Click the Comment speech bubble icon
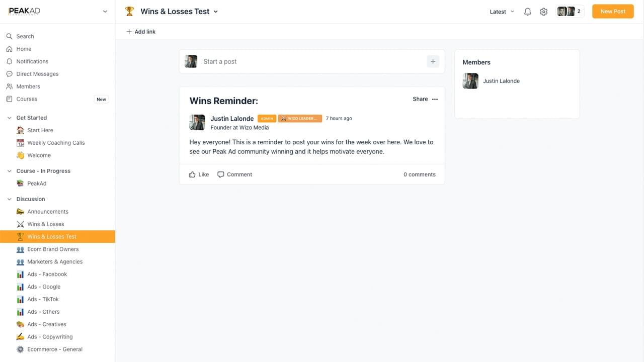Image resolution: width=644 pixels, height=362 pixels. (x=221, y=174)
